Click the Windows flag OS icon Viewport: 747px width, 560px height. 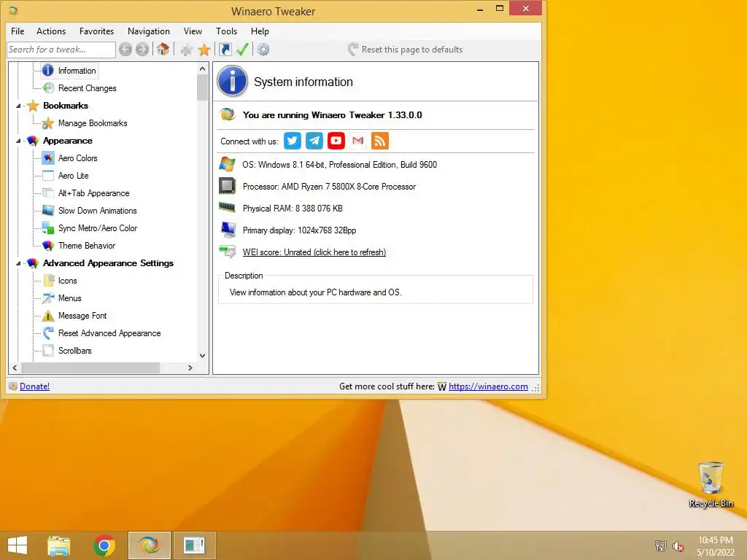(x=228, y=164)
